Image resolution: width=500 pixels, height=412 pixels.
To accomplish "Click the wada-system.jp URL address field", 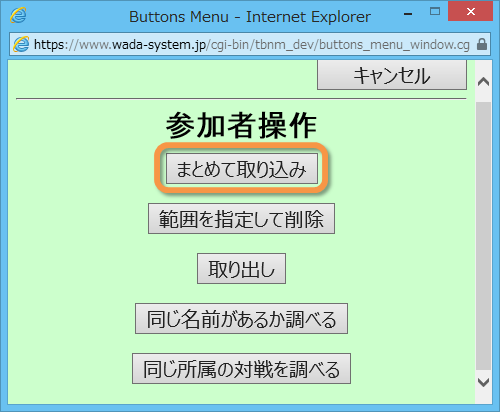I will tap(252, 44).
